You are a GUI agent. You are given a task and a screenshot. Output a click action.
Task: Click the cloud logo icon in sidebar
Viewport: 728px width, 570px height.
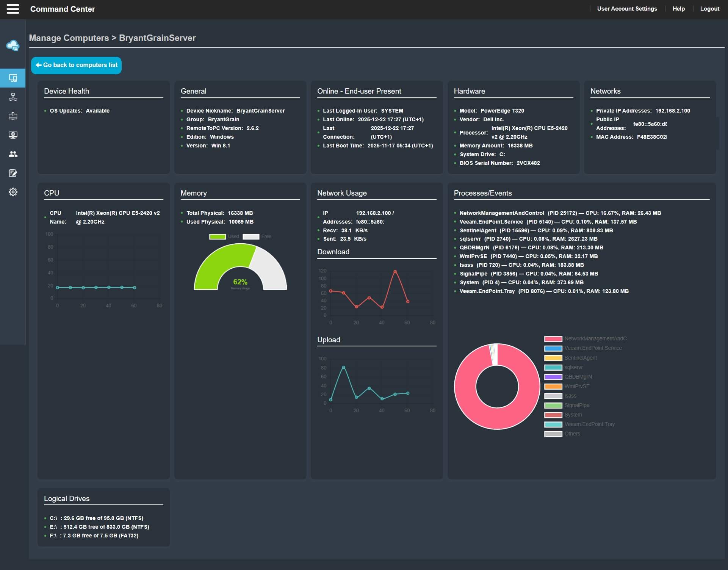coord(13,45)
